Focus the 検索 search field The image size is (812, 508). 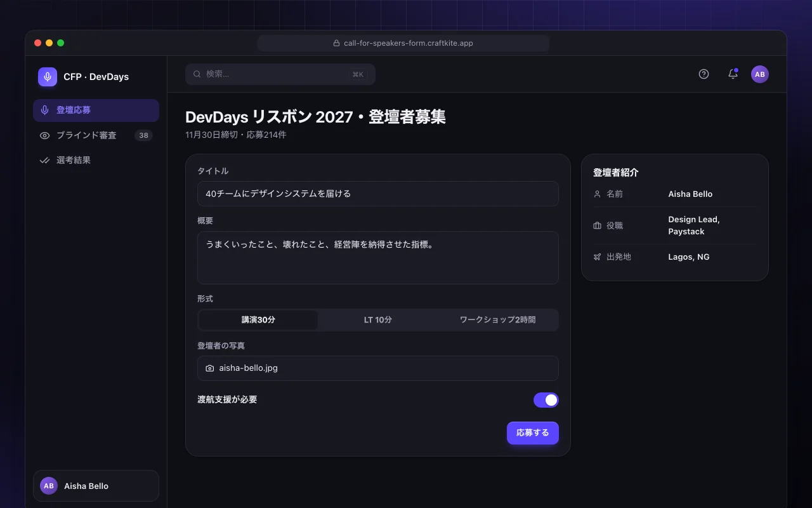pyautogui.click(x=280, y=74)
